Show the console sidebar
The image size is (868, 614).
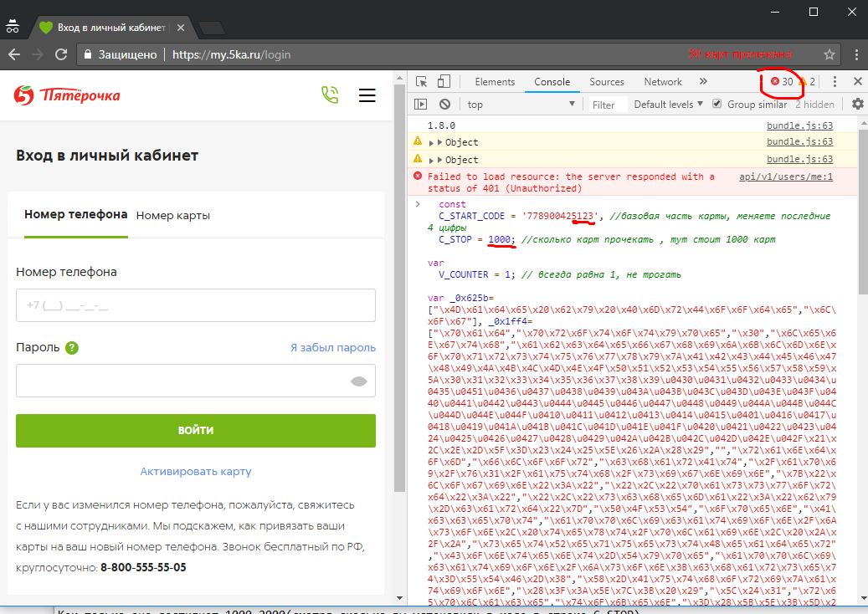(x=421, y=104)
